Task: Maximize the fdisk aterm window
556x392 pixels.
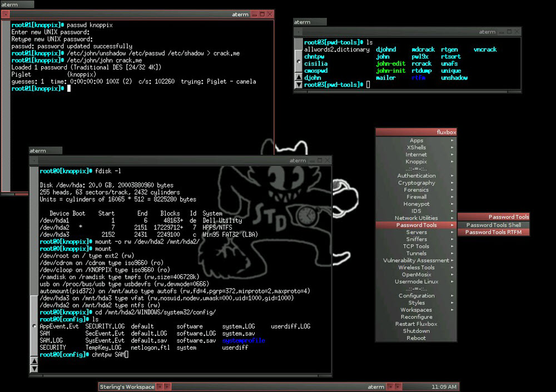Action: pyautogui.click(x=320, y=161)
